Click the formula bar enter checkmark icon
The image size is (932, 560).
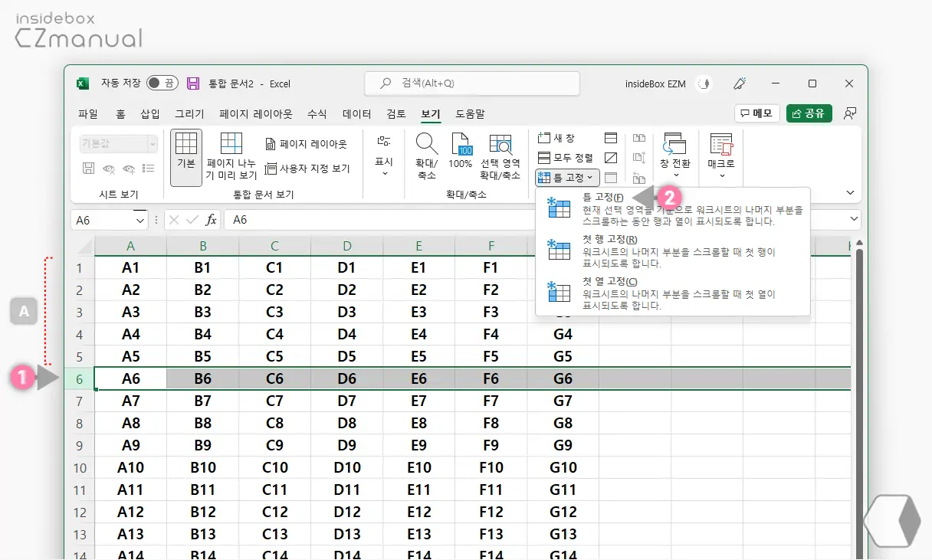point(192,220)
